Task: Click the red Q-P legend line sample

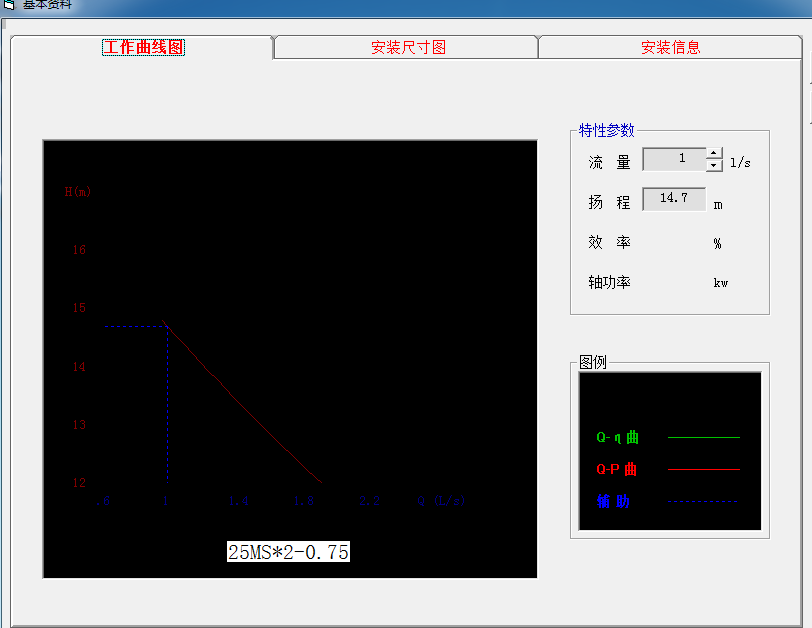Action: coord(704,470)
